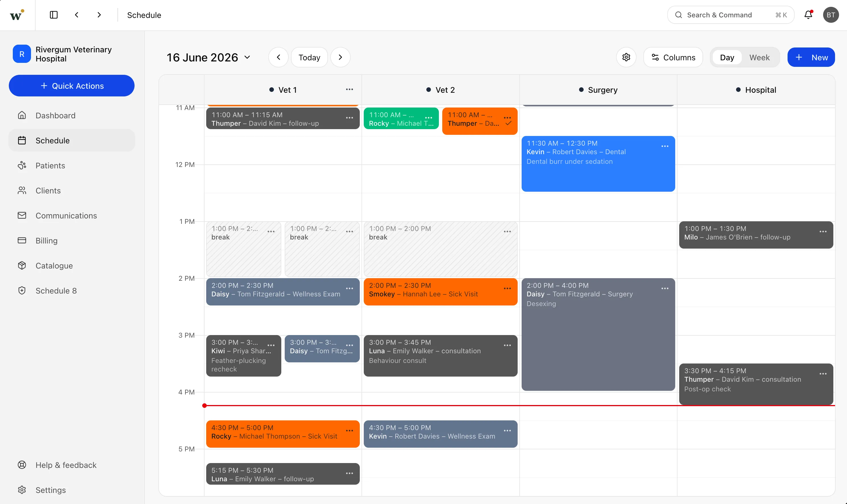Open options for Kevin Dental appointment
The image size is (847, 504).
[665, 146]
